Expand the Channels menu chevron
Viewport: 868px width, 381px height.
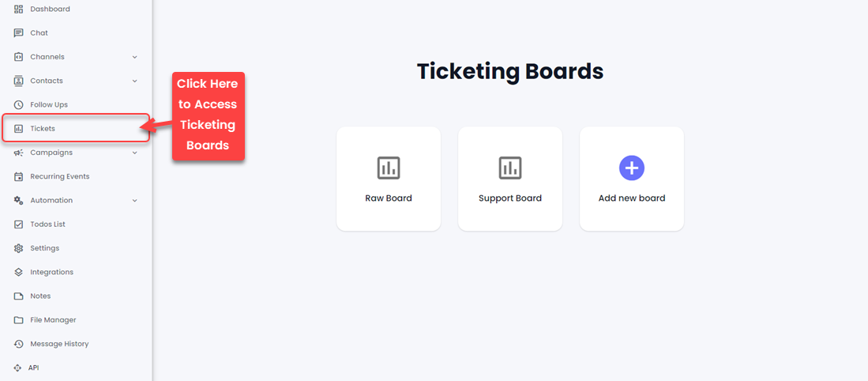point(134,57)
